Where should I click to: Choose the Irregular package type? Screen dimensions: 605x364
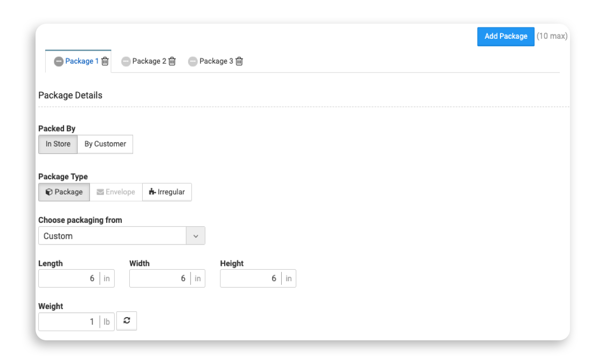167,192
